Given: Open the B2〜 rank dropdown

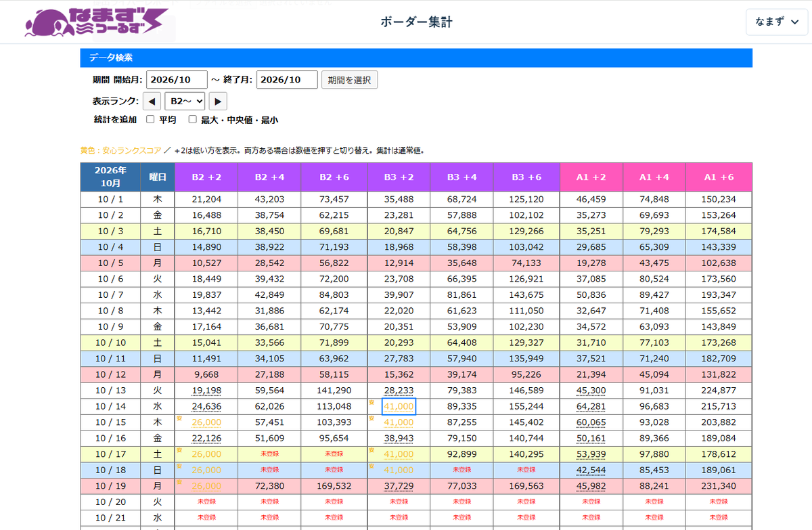Looking at the screenshot, I should click(185, 101).
